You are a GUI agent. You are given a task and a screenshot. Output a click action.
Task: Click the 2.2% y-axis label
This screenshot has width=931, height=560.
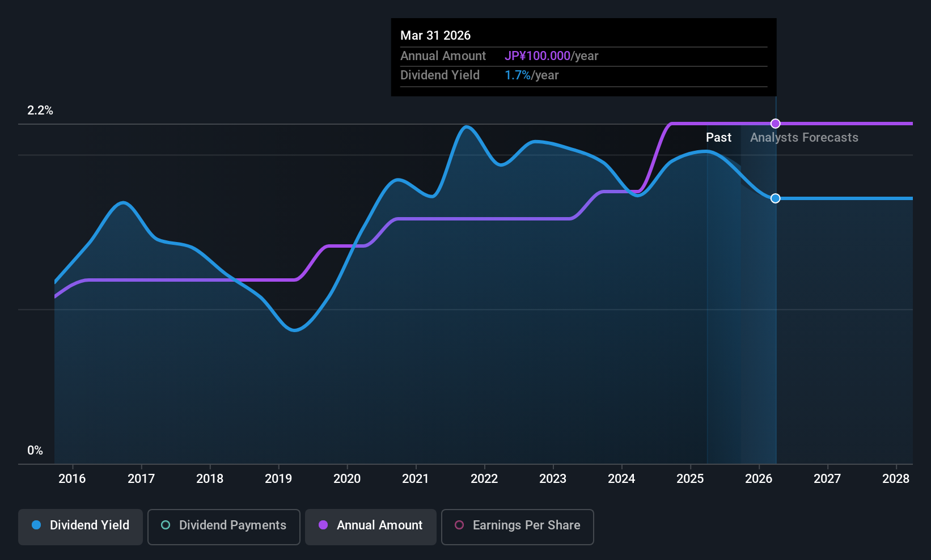pos(40,111)
